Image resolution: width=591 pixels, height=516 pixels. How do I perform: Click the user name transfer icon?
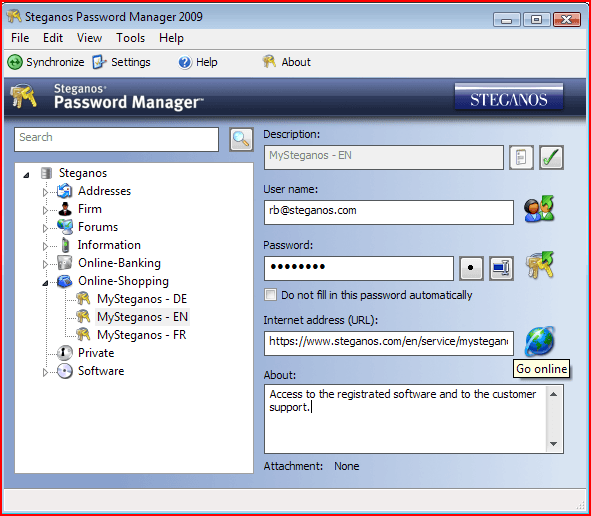coord(539,208)
